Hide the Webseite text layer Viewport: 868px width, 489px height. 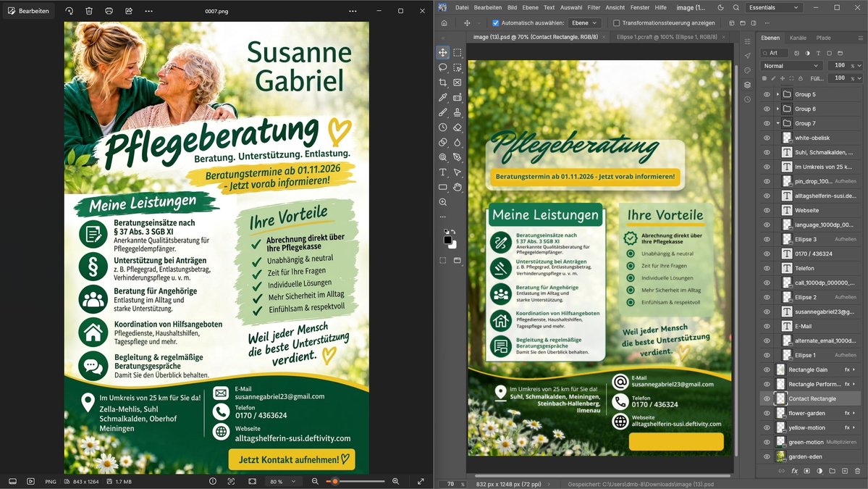767,210
